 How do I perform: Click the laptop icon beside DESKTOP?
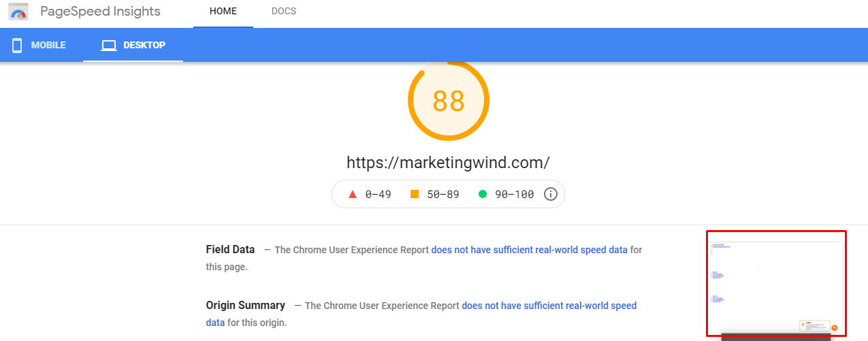[x=109, y=46]
